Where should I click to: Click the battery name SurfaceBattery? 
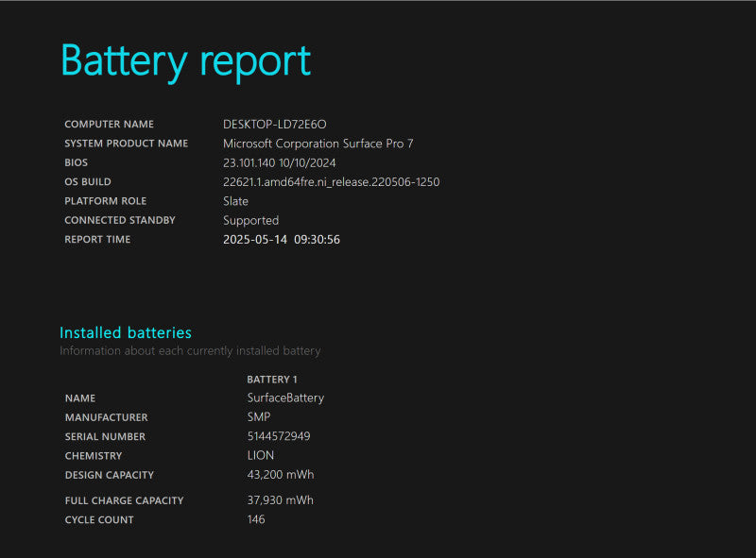point(285,398)
